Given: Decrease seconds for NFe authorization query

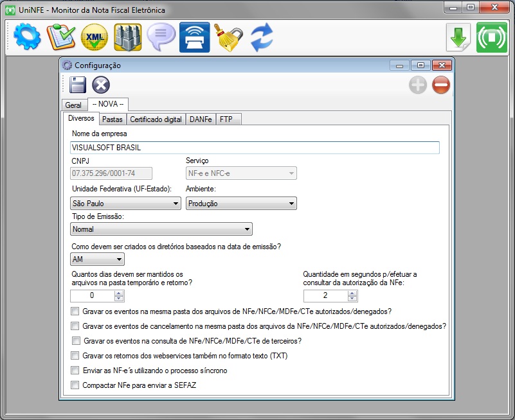Looking at the screenshot, I should coord(352,299).
